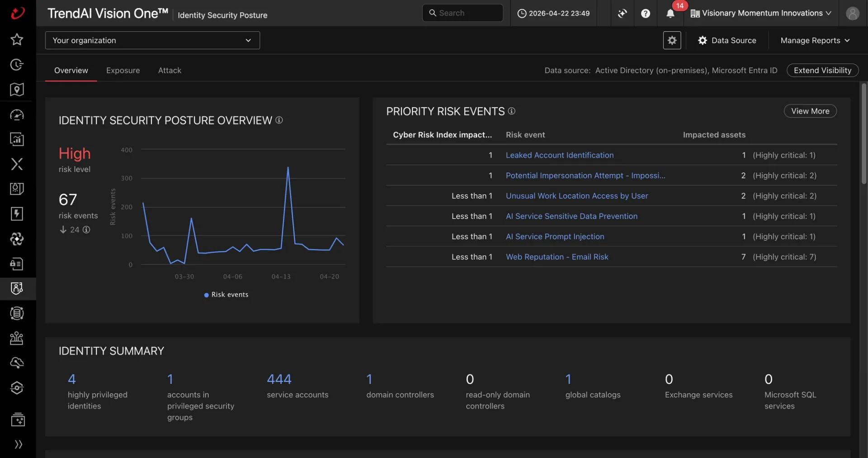Click the vertical page scrollbar
The width and height of the screenshot is (868, 458).
pyautogui.click(x=864, y=134)
